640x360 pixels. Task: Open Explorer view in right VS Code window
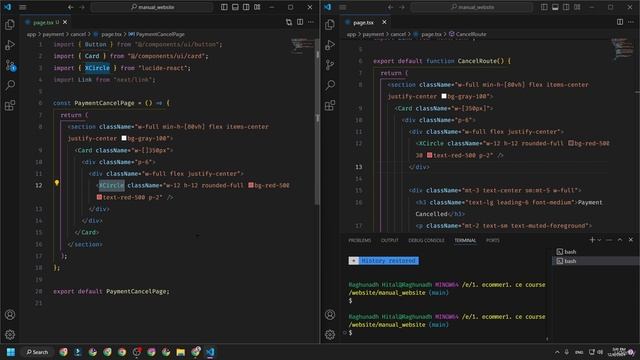(x=330, y=24)
